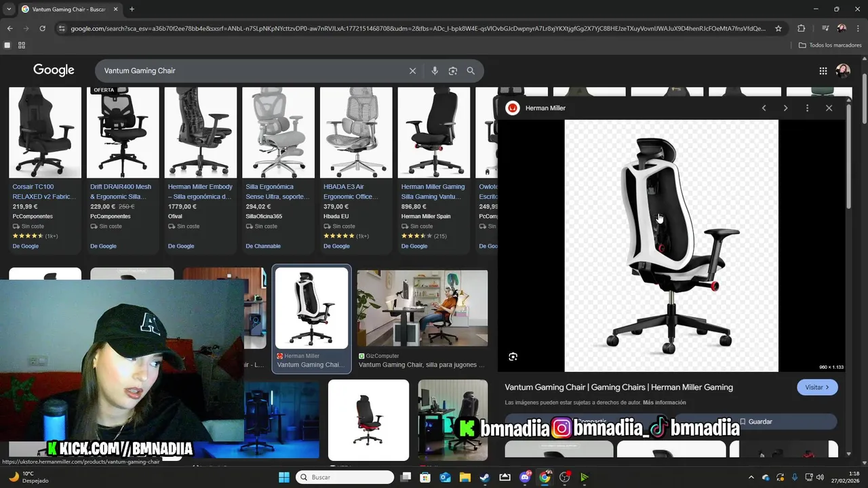868x488 pixels.
Task: Open Herman Miller Gaming Vantum product card
Action: click(x=434, y=169)
